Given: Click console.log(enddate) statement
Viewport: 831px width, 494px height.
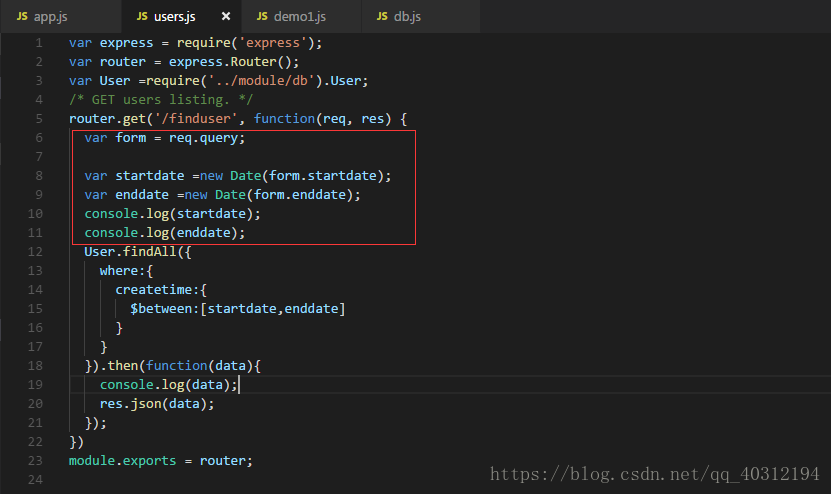Looking at the screenshot, I should tap(165, 233).
